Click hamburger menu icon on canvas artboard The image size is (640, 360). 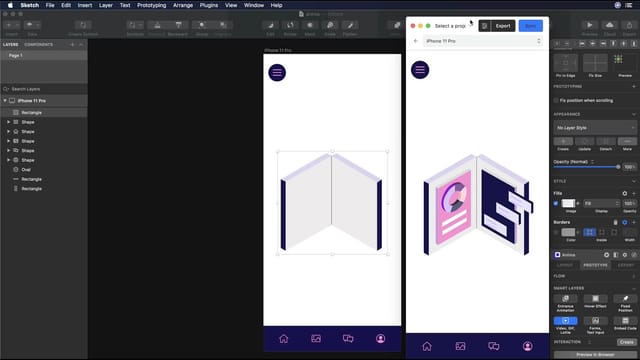coord(277,73)
